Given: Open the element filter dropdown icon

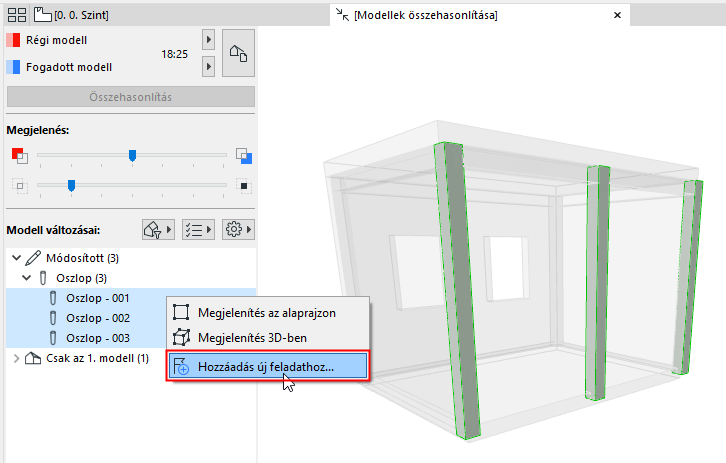Looking at the screenshot, I should 158,230.
